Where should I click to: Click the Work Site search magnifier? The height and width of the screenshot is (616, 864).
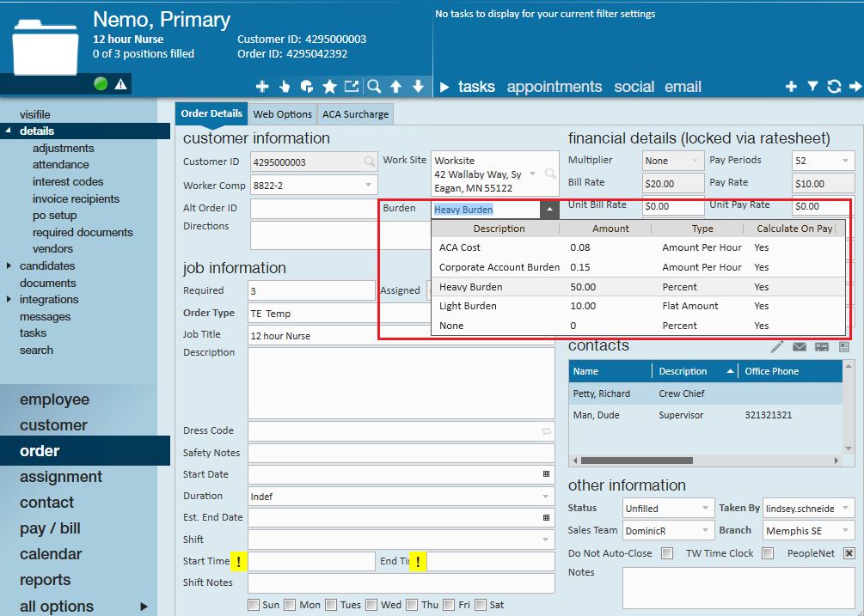550,174
